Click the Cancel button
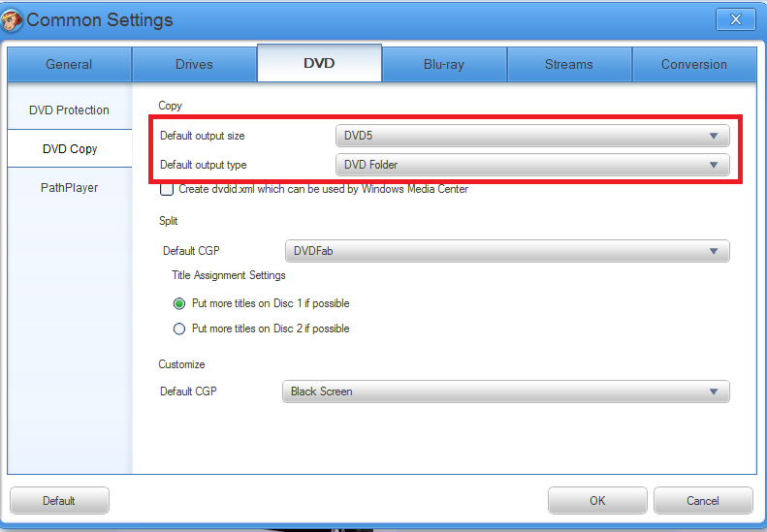The width and height of the screenshot is (767, 532). pos(703,501)
